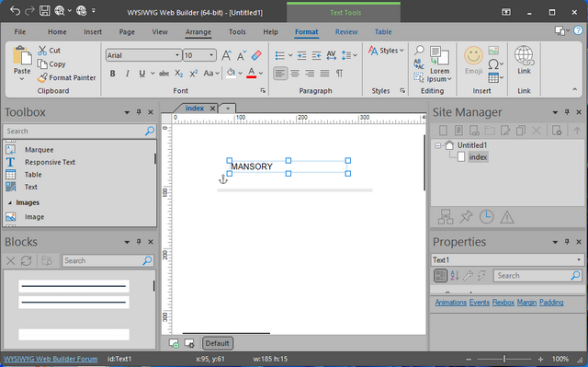Apply the red font color swatch
Image resolution: width=588 pixels, height=367 pixels.
(x=251, y=74)
